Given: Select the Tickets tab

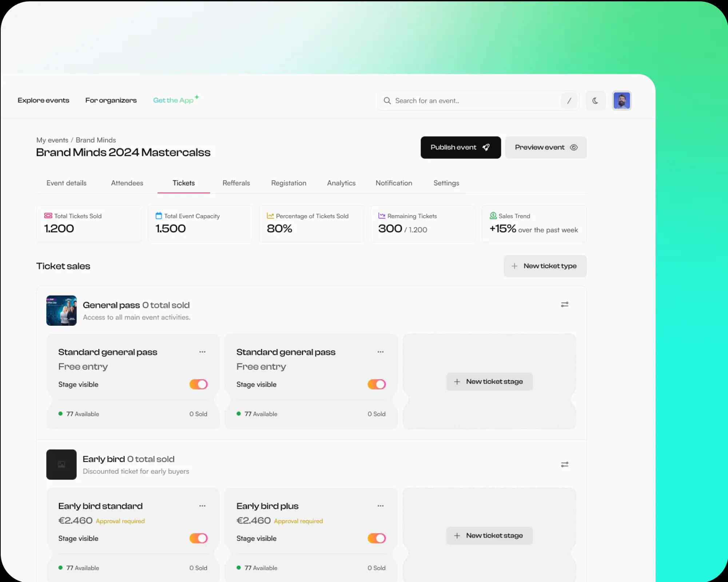Looking at the screenshot, I should coord(184,183).
